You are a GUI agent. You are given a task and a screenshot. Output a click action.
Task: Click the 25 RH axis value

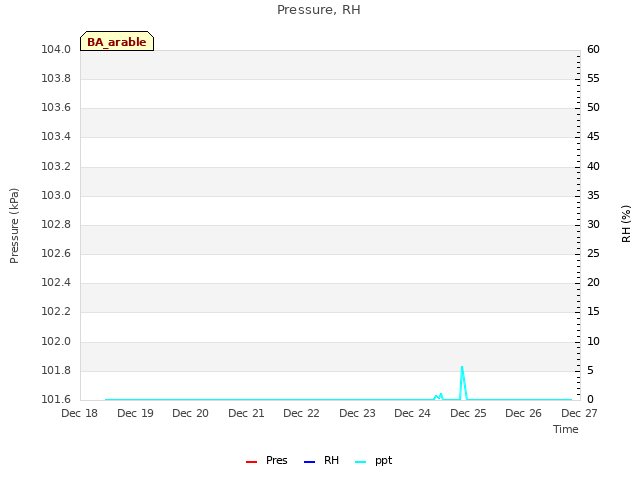coord(593,253)
